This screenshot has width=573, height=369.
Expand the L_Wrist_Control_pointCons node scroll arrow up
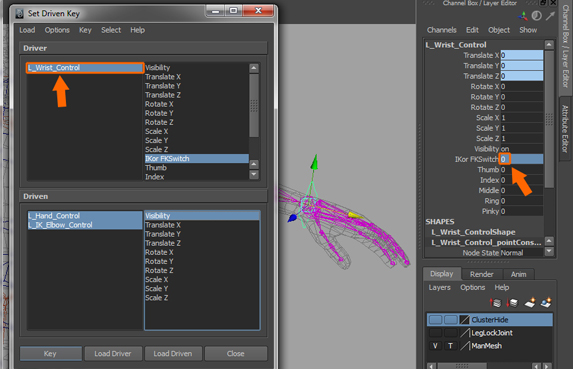point(549,241)
